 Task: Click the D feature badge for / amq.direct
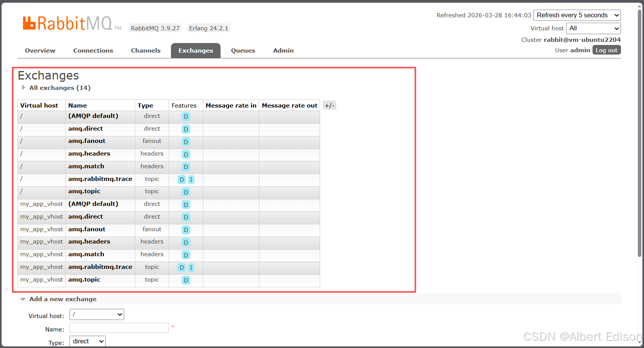point(186,129)
